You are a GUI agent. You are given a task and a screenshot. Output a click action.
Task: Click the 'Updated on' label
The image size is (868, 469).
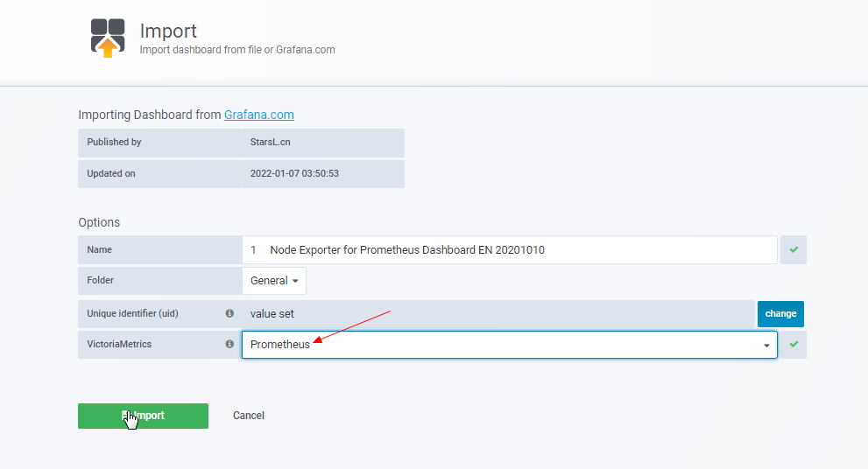pos(110,173)
